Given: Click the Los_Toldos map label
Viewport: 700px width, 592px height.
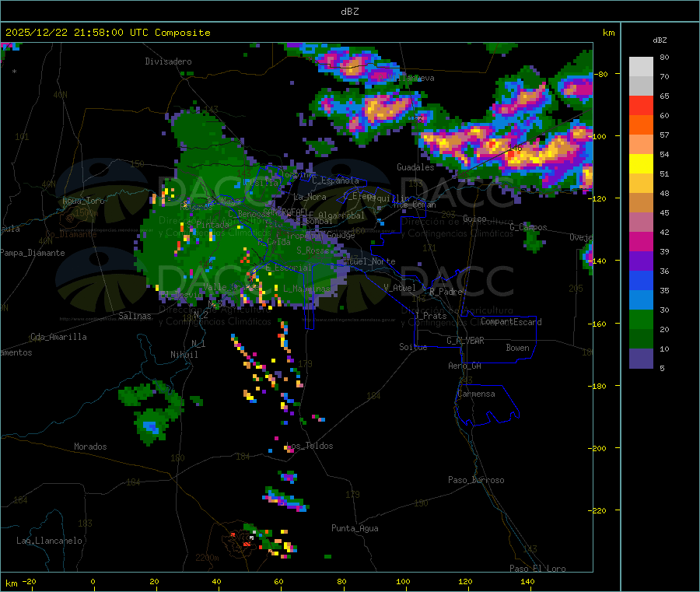Looking at the screenshot, I should [x=310, y=446].
